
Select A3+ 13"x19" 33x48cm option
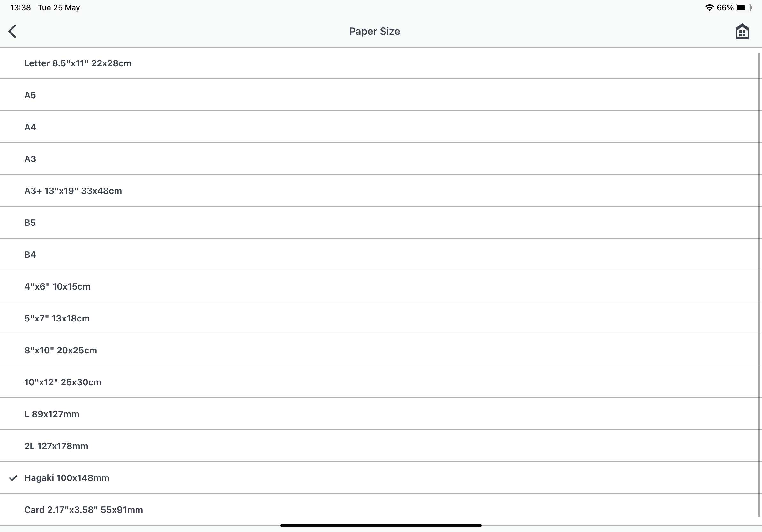tap(73, 191)
